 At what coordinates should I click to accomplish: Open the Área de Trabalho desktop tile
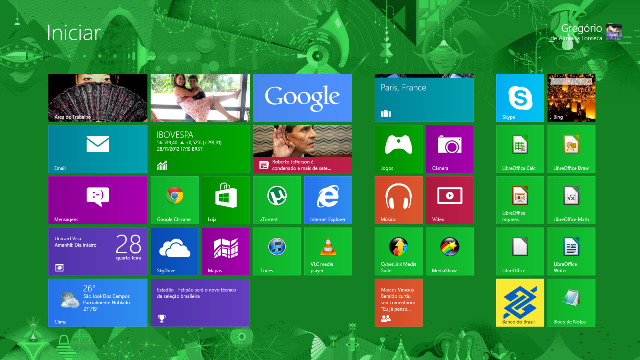tap(98, 98)
